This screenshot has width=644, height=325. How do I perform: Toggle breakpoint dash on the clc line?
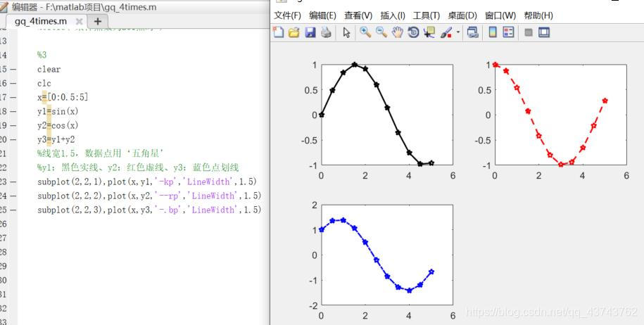[x=13, y=83]
